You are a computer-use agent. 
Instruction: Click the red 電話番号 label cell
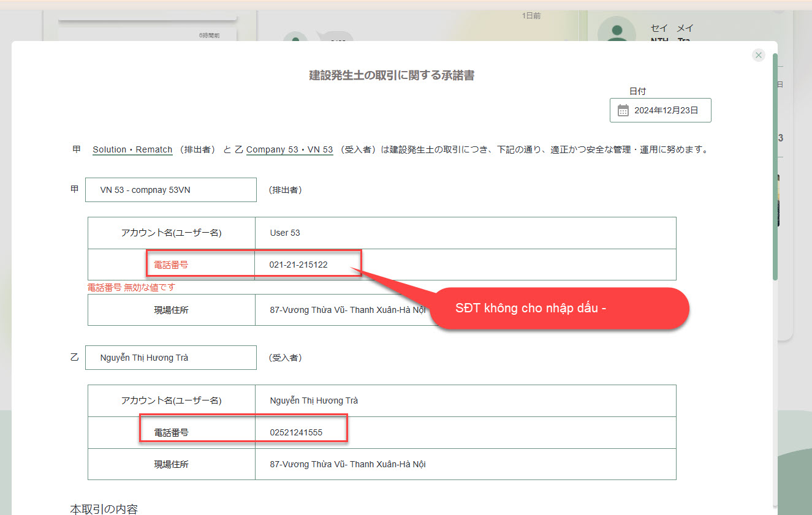tap(171, 265)
